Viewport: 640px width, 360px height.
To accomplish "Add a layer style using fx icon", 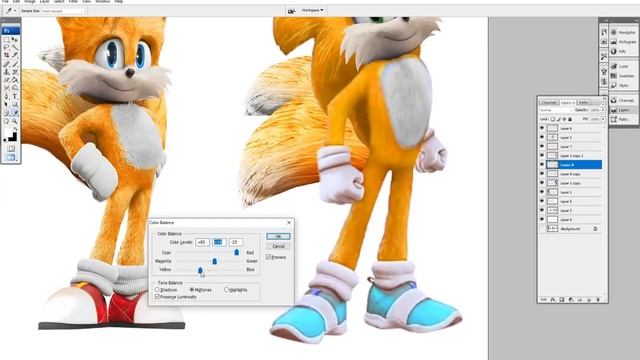I will 553,300.
